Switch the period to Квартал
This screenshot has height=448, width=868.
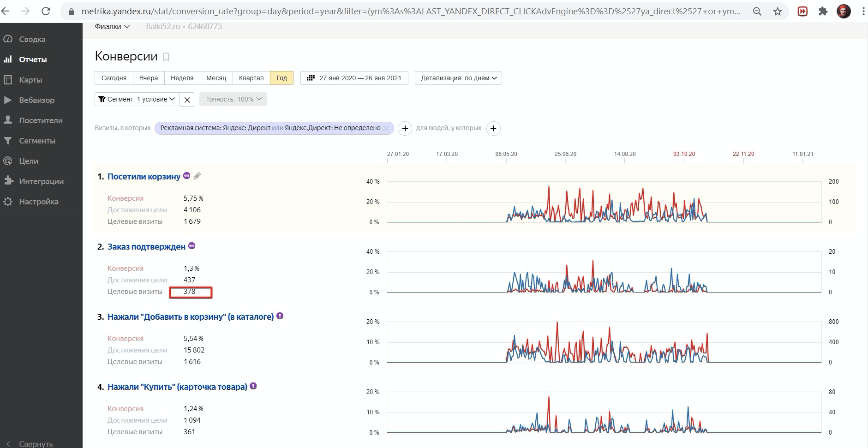pyautogui.click(x=251, y=78)
